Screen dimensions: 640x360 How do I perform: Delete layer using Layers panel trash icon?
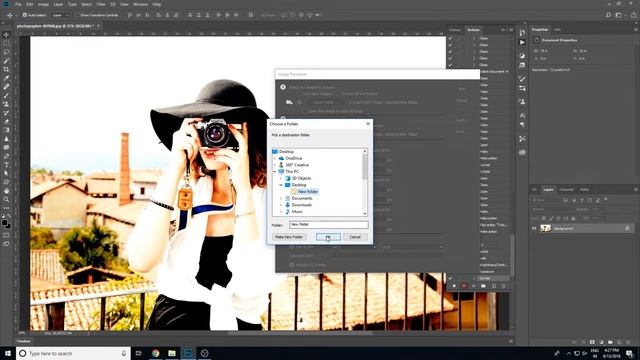pyautogui.click(x=629, y=342)
